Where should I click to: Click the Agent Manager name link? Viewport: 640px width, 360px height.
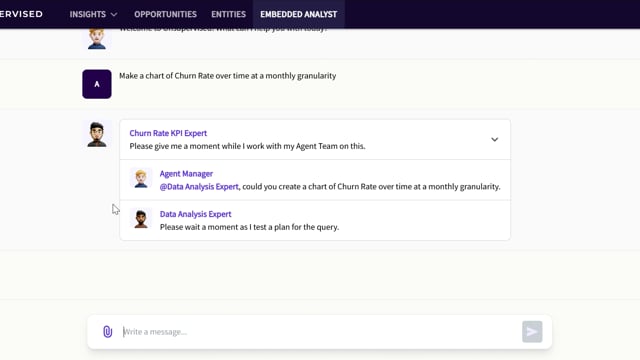[186, 173]
